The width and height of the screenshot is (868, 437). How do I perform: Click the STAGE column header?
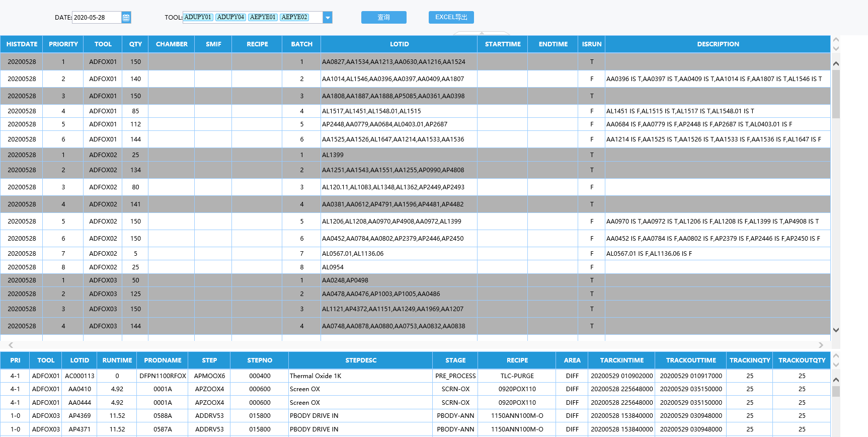point(455,360)
